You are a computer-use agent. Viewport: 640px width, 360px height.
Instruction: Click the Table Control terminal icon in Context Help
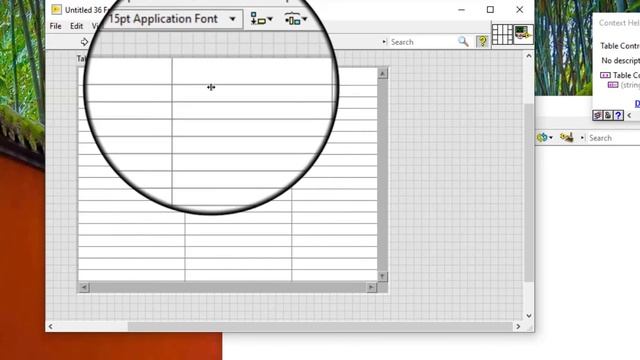[605, 75]
